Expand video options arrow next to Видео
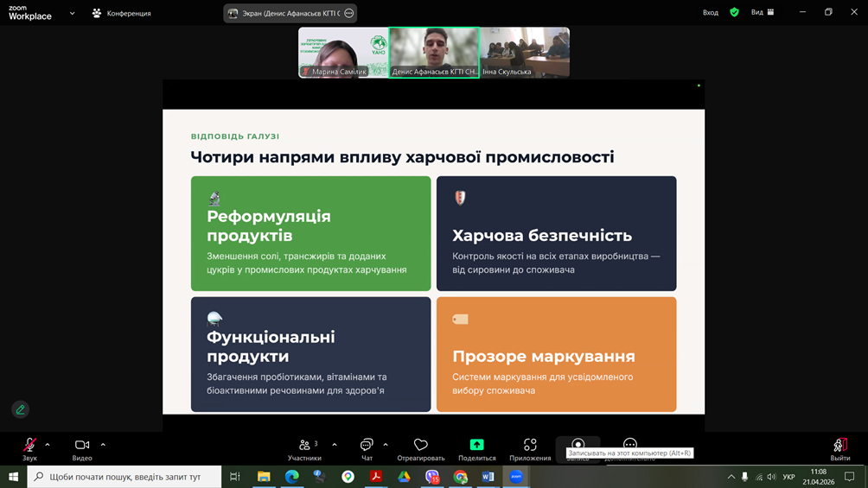Screen dimensions: 868x488 pyautogui.click(x=103, y=445)
